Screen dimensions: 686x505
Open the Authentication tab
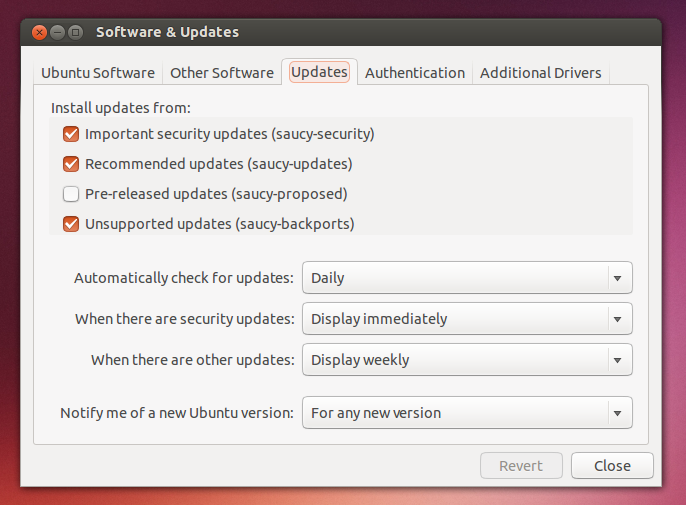point(415,73)
